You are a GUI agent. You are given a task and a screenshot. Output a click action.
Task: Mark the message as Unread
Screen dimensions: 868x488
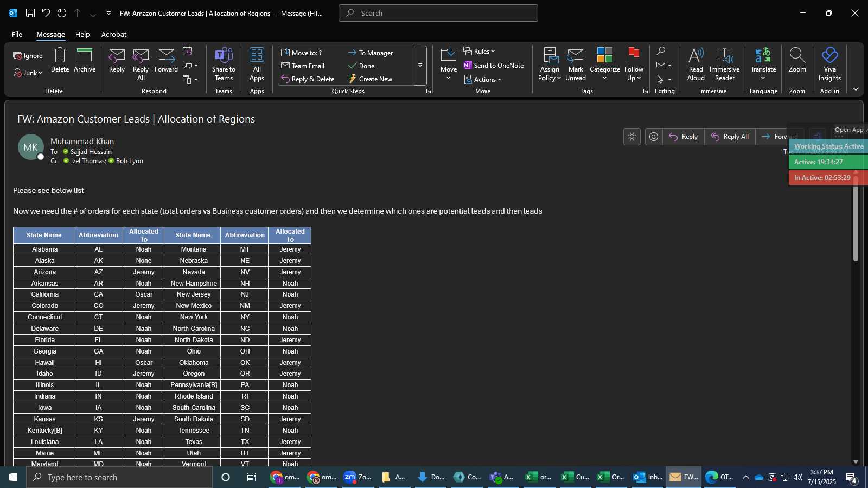(x=576, y=64)
